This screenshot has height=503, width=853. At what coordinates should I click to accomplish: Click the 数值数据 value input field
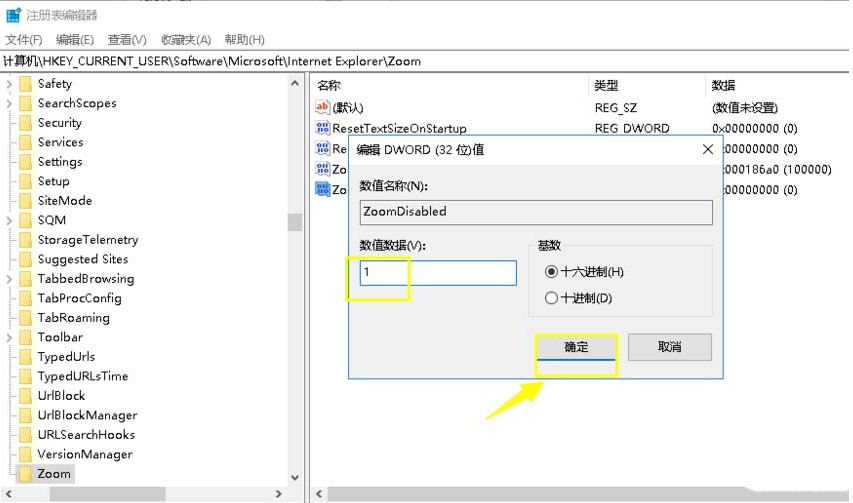pyautogui.click(x=438, y=273)
